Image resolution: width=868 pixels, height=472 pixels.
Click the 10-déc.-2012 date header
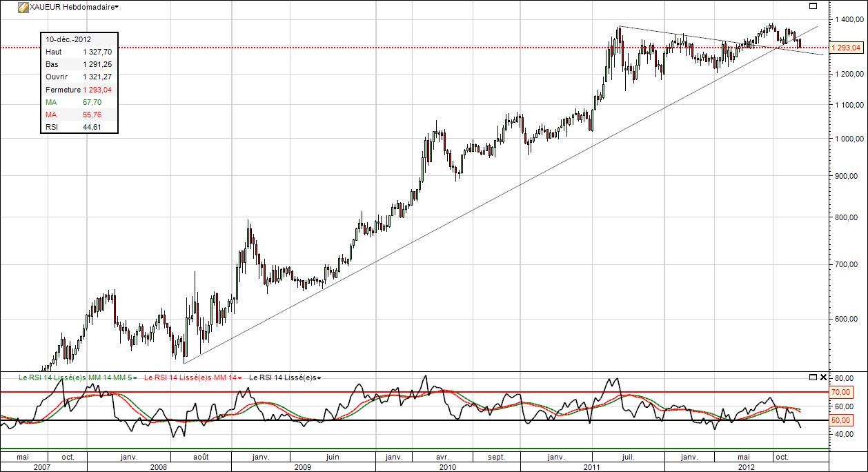click(x=69, y=39)
